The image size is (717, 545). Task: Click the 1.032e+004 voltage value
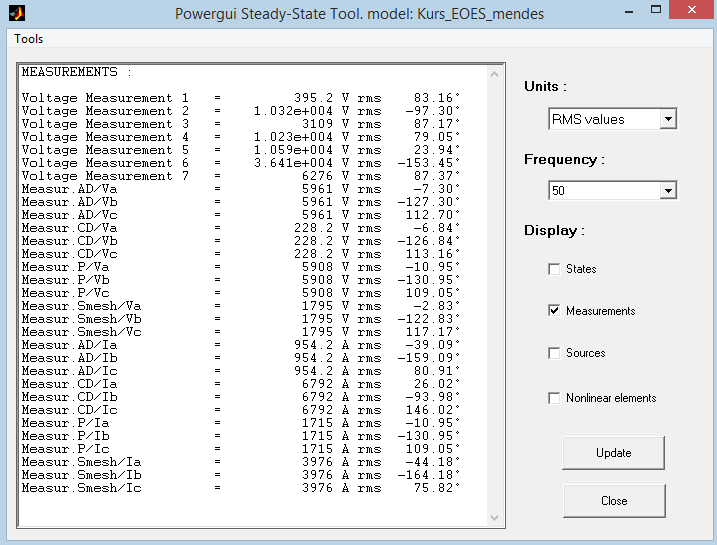(x=294, y=111)
